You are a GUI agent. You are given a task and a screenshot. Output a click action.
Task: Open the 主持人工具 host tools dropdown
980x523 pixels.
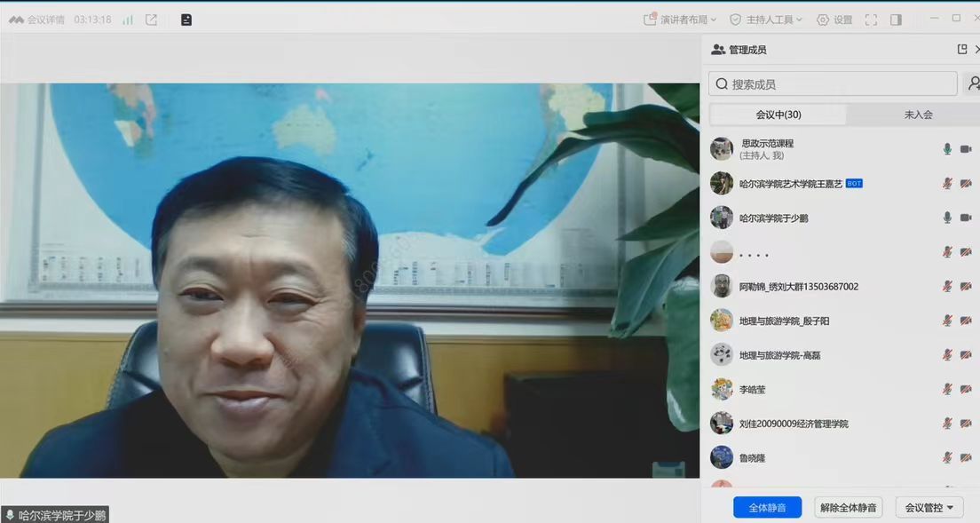(766, 20)
